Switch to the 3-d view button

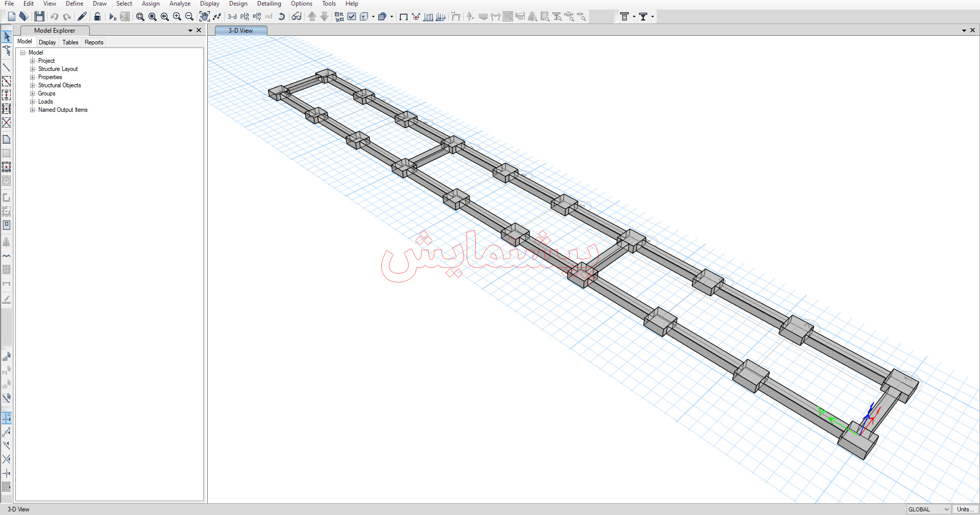(232, 17)
